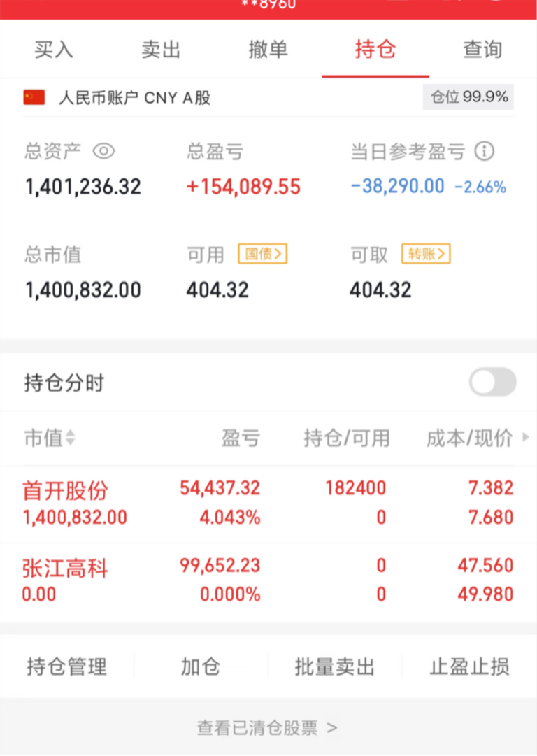The width and height of the screenshot is (537, 756).
Task: Go to the 查询 tab
Action: [482, 50]
